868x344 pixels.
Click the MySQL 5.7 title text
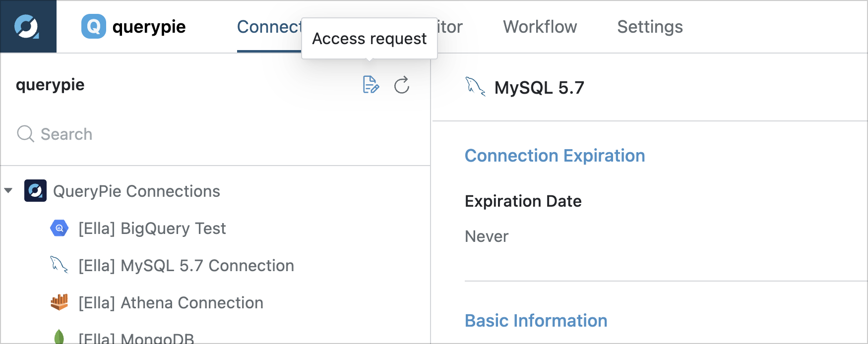[539, 88]
